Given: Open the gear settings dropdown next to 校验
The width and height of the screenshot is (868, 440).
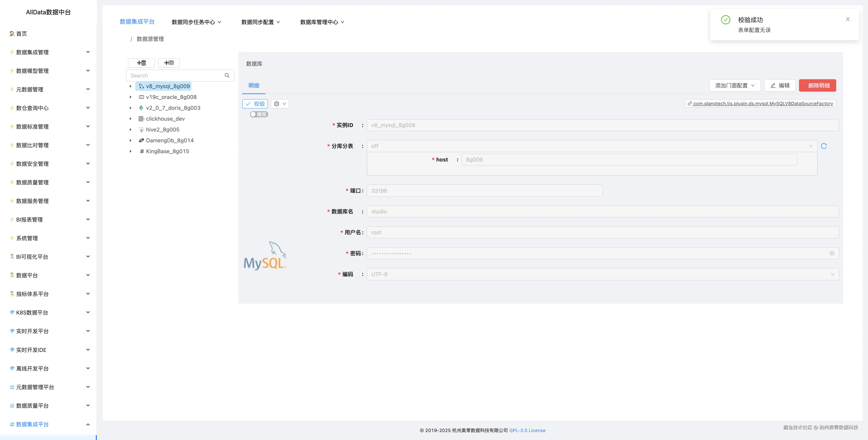Looking at the screenshot, I should (280, 104).
